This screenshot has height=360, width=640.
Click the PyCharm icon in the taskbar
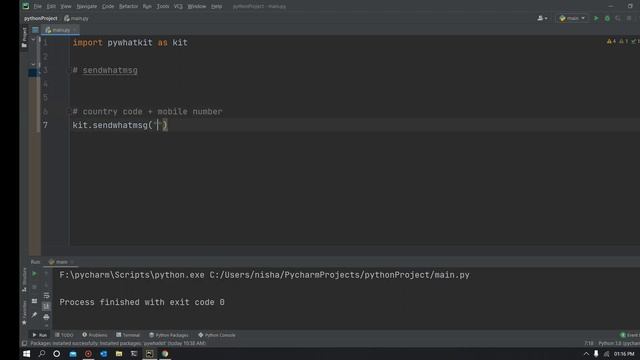click(149, 354)
